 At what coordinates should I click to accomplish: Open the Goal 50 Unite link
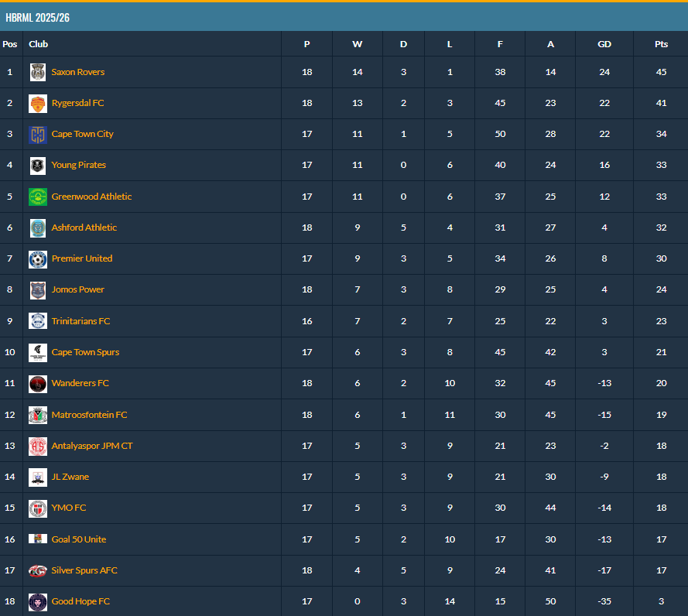[78, 539]
